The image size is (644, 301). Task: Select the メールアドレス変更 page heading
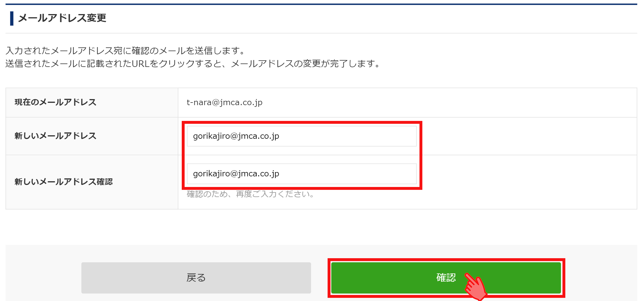point(62,18)
